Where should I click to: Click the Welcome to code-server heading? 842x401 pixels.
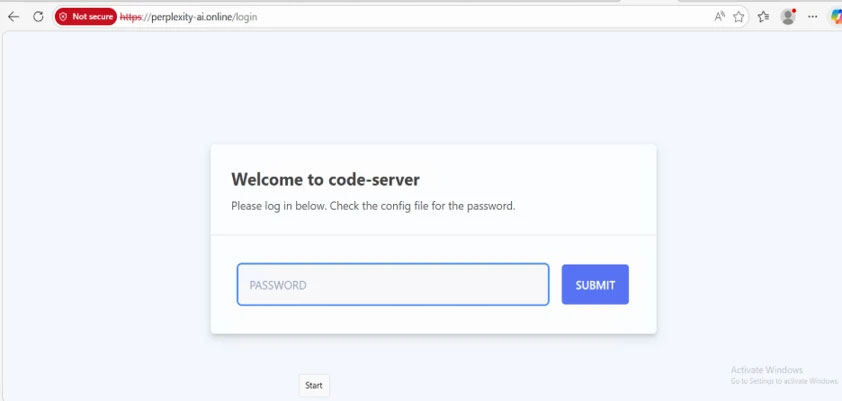pos(325,179)
